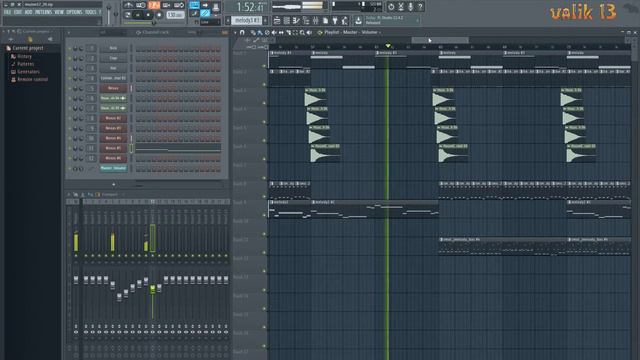
Task: Select the playlist Zoom tool
Action: pyautogui.click(x=302, y=32)
